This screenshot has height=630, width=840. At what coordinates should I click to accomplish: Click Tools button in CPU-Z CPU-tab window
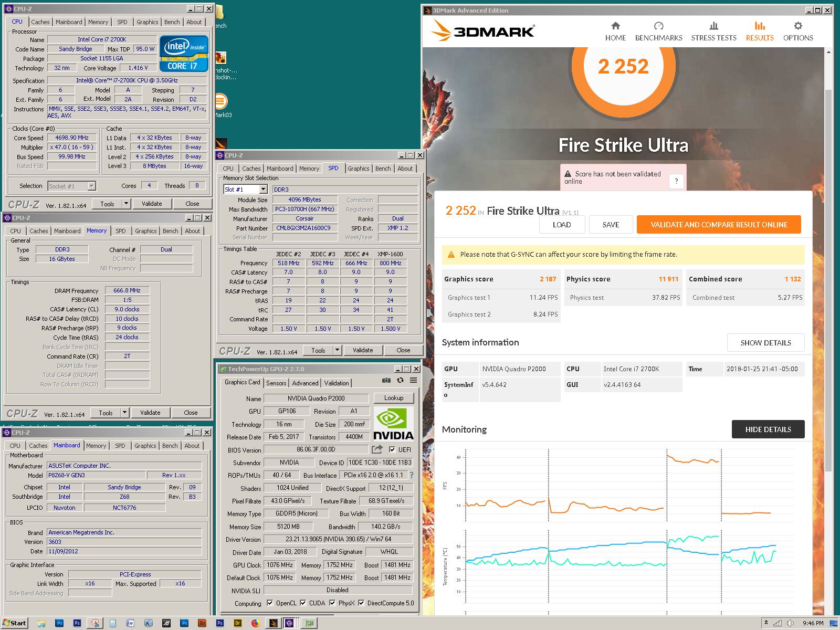click(107, 204)
